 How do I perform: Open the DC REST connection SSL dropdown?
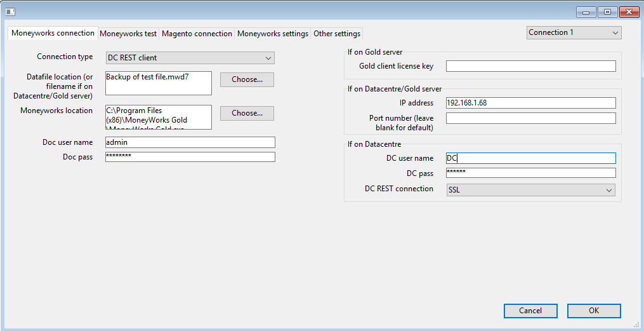point(530,190)
